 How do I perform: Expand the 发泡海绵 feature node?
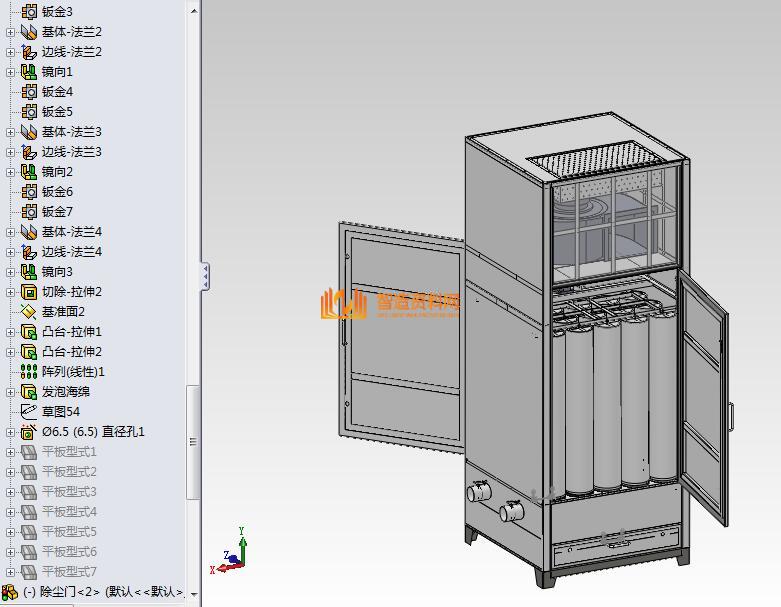(x=11, y=392)
